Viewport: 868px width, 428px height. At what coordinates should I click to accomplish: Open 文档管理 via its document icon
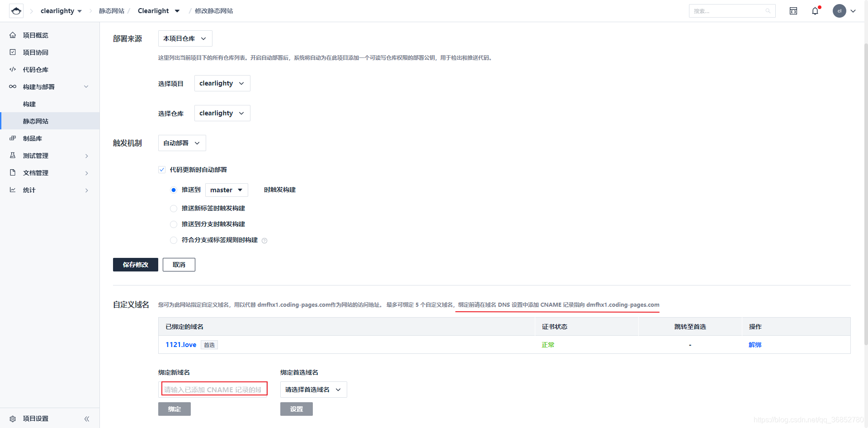13,172
